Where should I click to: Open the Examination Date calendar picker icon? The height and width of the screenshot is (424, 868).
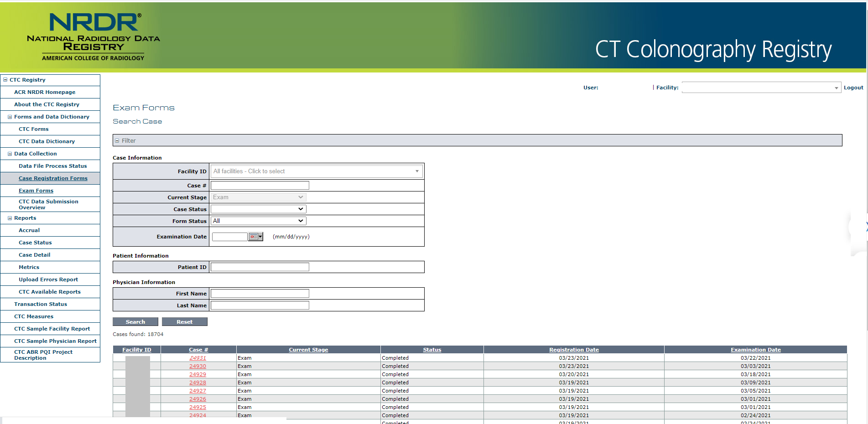tap(255, 237)
